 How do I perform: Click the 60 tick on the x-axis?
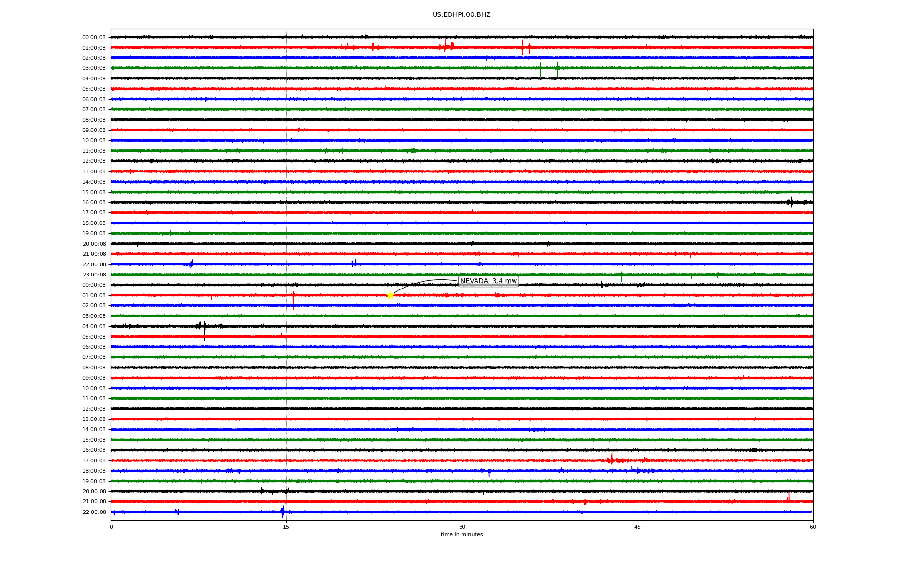[813, 527]
